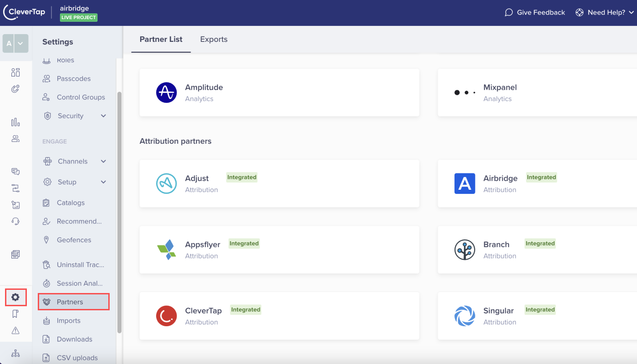Screen dimensions: 637x364
Task: Click the warning triangle icon
Action: [x=15, y=330]
